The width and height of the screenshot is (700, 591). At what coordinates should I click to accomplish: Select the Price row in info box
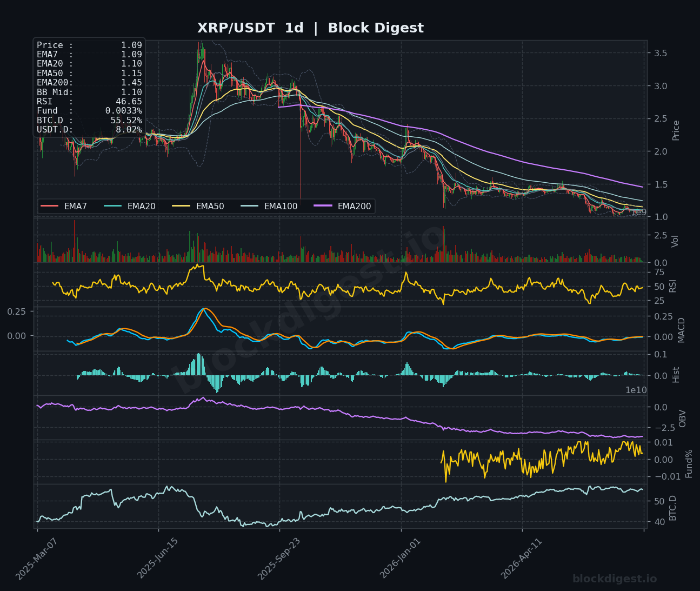[x=89, y=45]
